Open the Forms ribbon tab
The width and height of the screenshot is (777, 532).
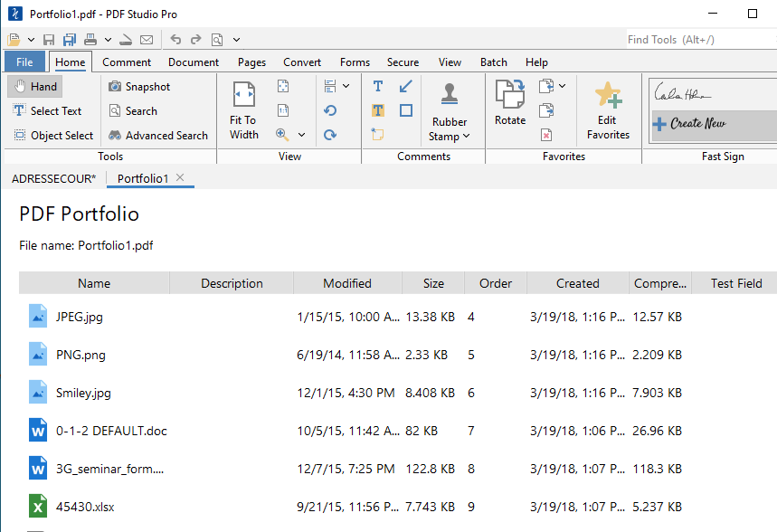click(x=355, y=62)
